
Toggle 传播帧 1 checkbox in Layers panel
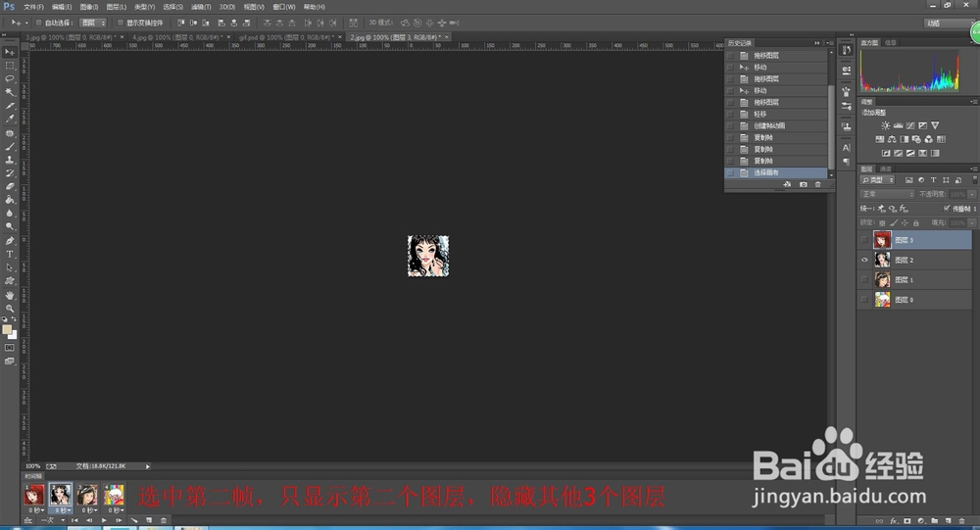947,208
